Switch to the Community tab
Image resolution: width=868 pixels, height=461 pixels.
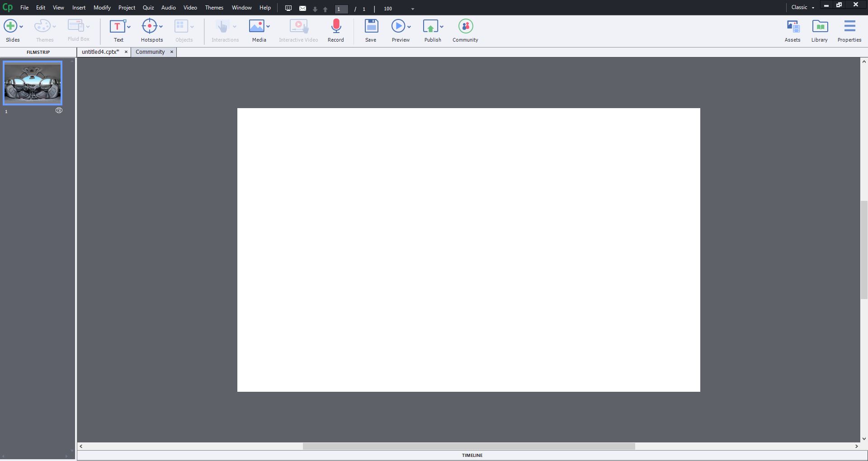(x=150, y=52)
